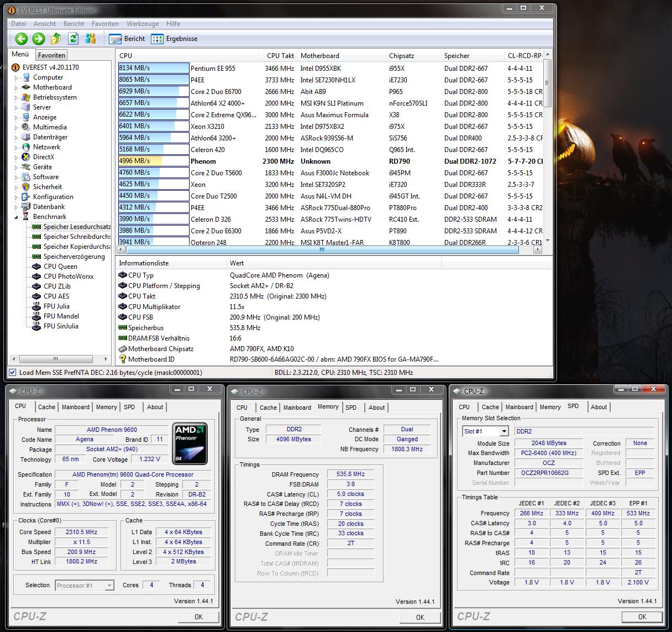Open the Ergebnisse results toolbar button

175,39
